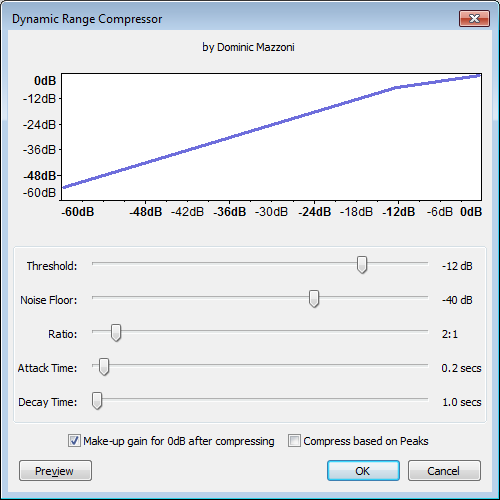Click the 0.2 secs attack value
The height and width of the screenshot is (500, 500).
pyautogui.click(x=461, y=368)
